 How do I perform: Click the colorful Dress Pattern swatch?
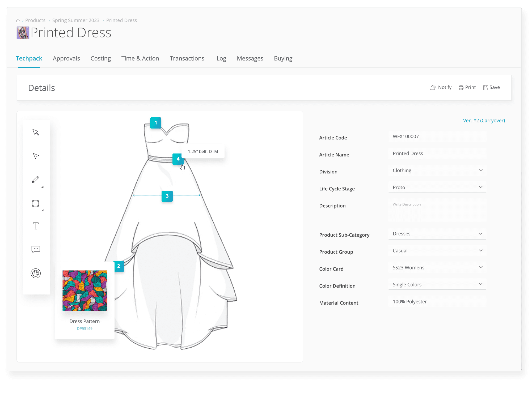85,292
